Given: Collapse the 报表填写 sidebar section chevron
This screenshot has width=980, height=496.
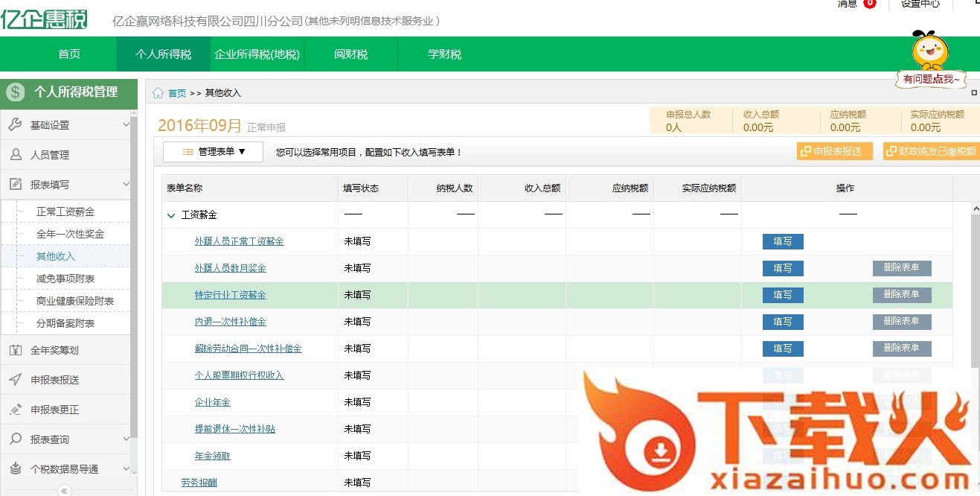Looking at the screenshot, I should tap(125, 185).
